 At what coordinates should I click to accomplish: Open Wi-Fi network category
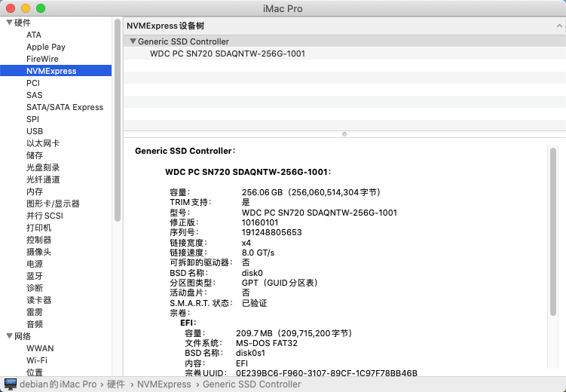click(37, 360)
